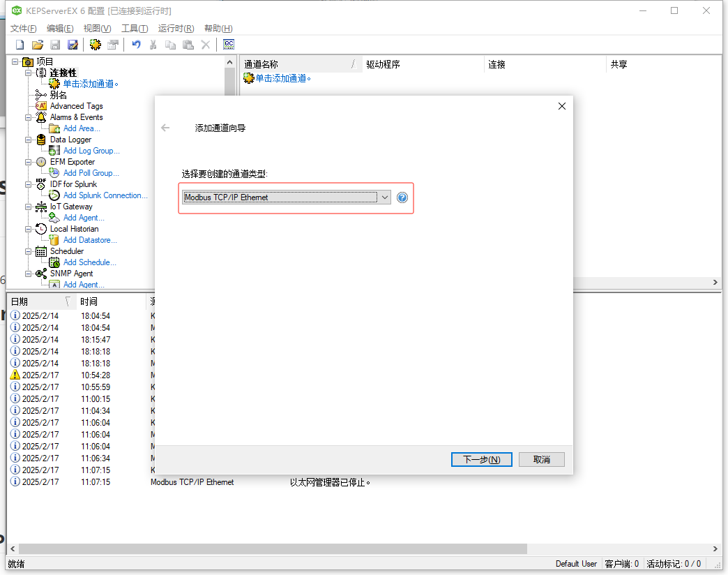The width and height of the screenshot is (728, 575).
Task: Open the 帮助(H) menu
Action: 218,29
